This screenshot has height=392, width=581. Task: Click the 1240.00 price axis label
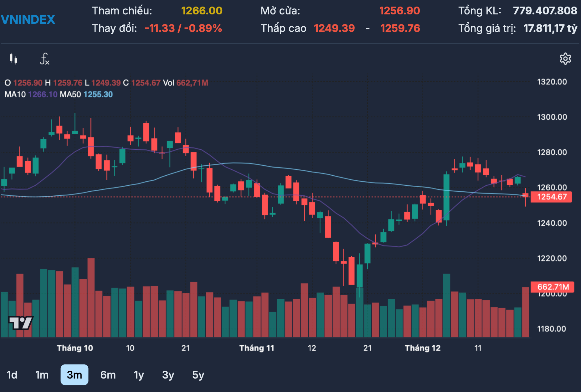click(x=552, y=223)
